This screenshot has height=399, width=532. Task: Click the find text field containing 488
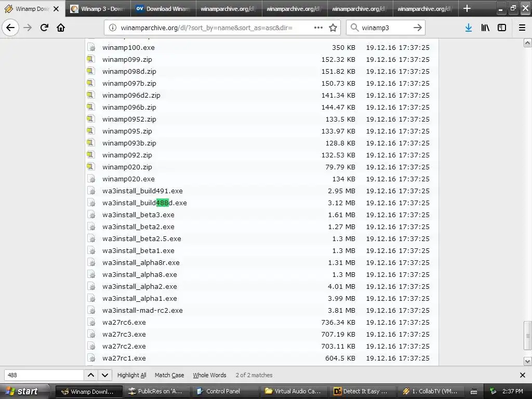coord(44,375)
